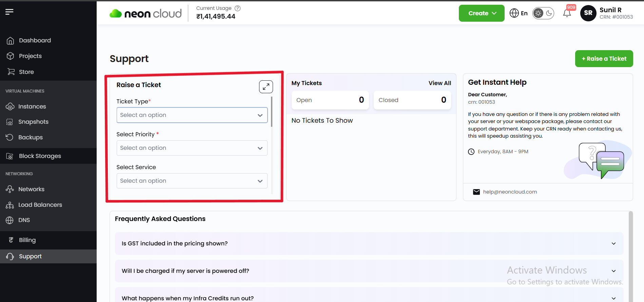This screenshot has height=302, width=644.
Task: Open the notifications bell icon
Action: [567, 14]
